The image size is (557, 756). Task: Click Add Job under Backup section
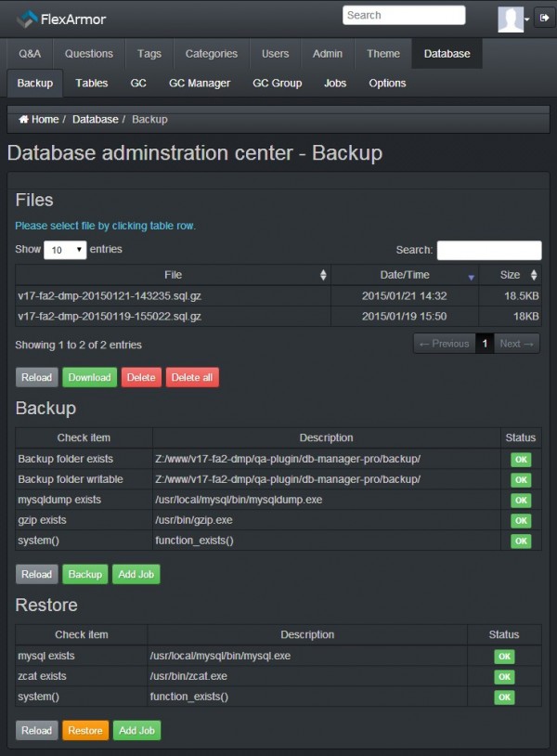(136, 575)
